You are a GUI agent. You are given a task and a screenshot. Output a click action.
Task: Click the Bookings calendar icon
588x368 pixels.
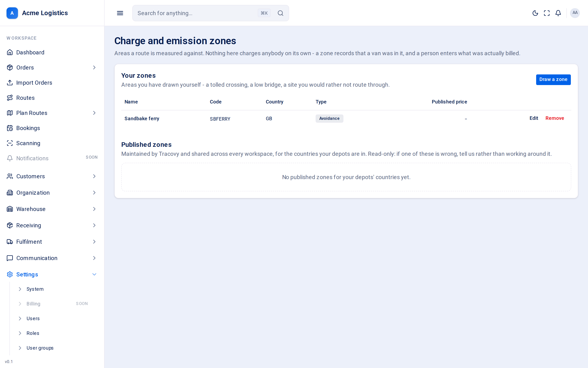pyautogui.click(x=10, y=128)
